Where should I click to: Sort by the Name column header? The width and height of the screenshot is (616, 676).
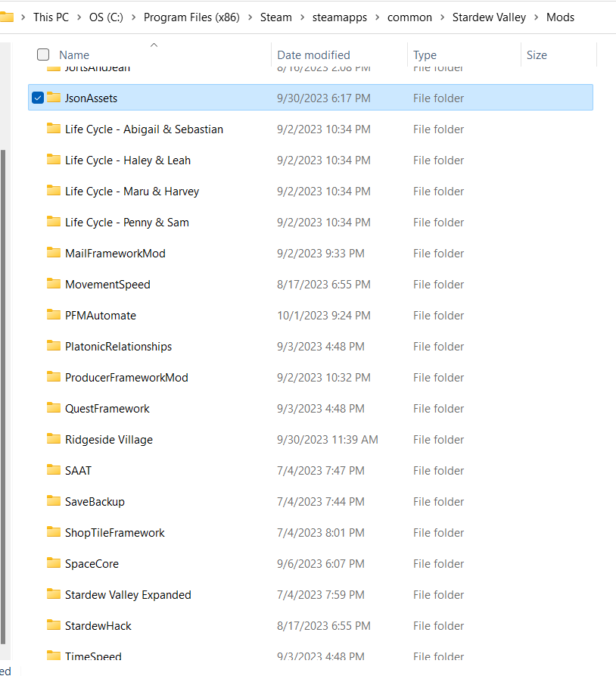74,55
